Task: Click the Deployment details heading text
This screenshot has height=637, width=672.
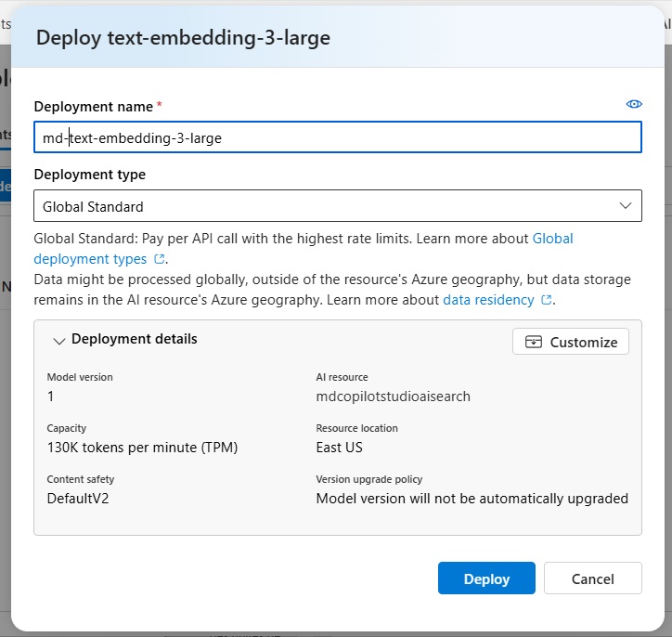Action: point(135,339)
